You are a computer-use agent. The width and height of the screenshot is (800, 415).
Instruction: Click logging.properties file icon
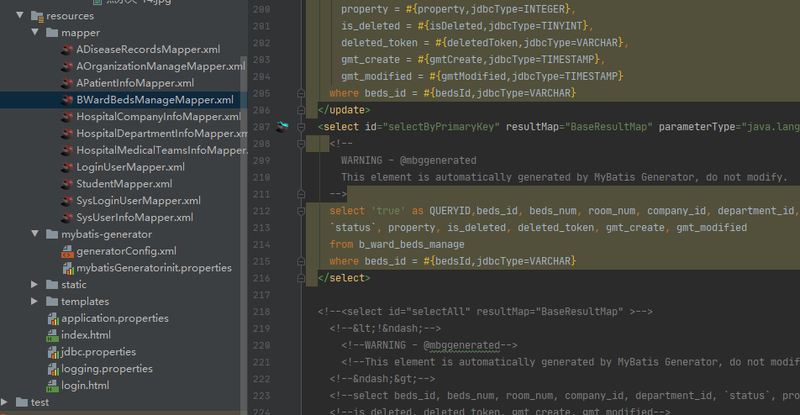point(53,369)
